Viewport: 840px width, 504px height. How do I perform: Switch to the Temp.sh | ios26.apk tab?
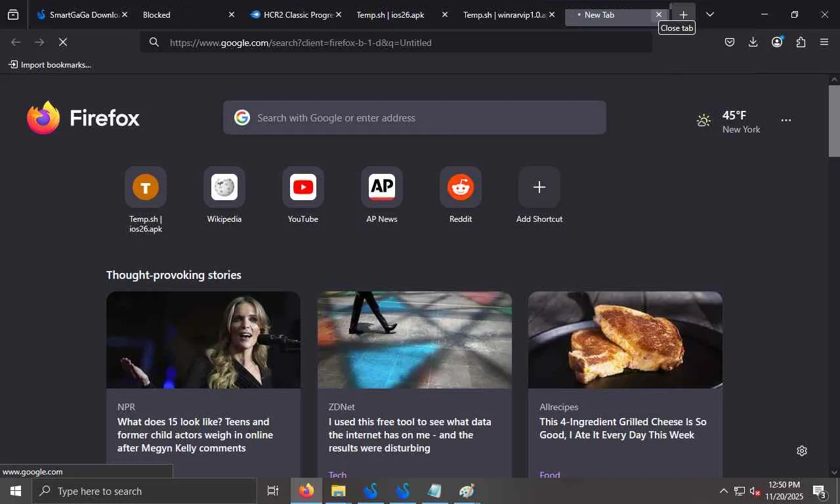tap(402, 14)
